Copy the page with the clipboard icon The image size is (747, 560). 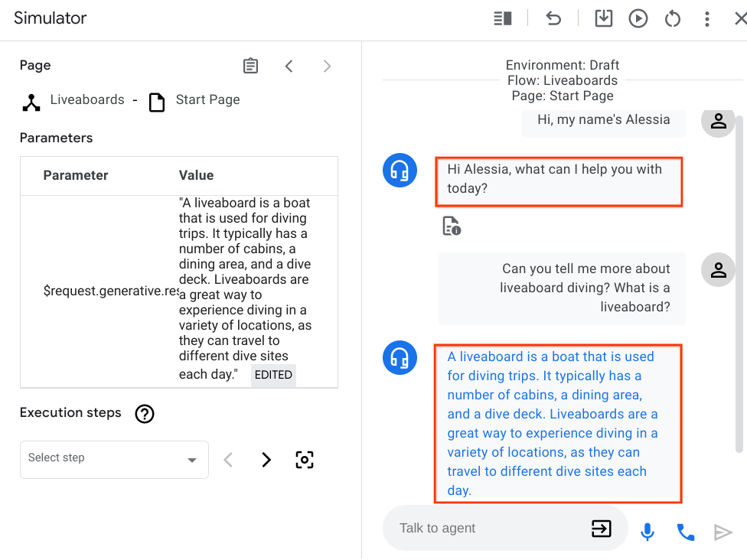[250, 66]
